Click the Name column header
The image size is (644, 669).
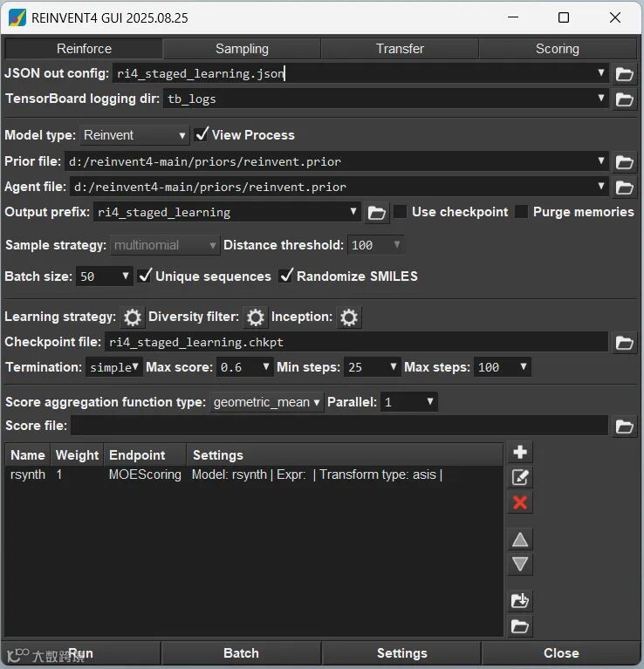point(28,454)
